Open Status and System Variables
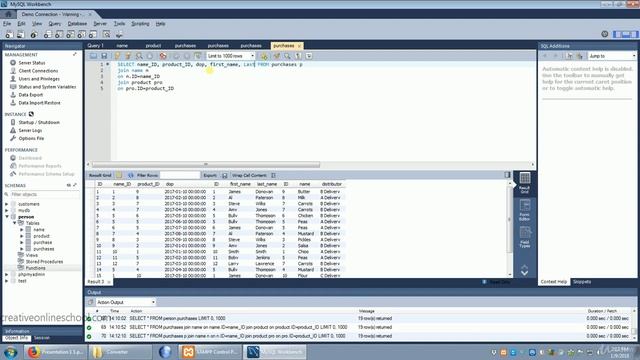Viewport: 640px width, 360px height. click(x=47, y=87)
